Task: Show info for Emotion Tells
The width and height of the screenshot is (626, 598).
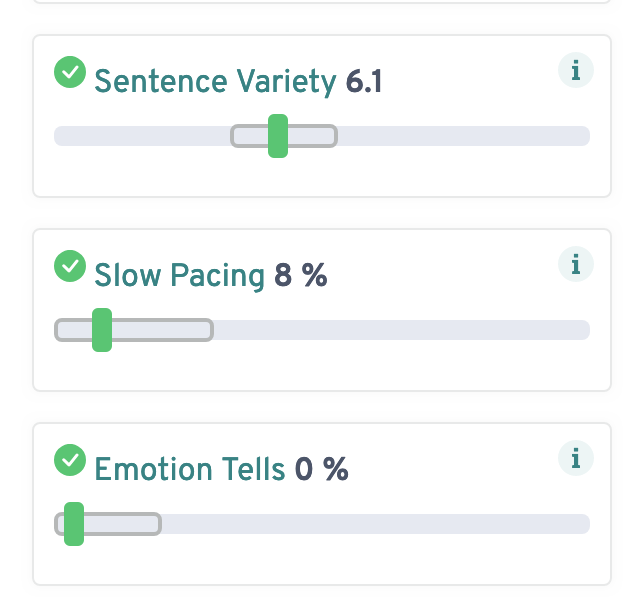Action: pyautogui.click(x=575, y=459)
